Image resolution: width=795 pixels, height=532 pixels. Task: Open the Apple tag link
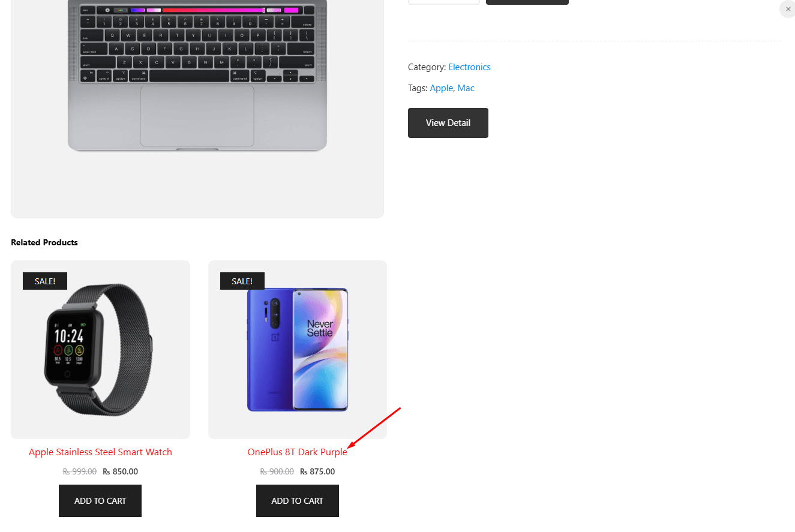click(441, 88)
